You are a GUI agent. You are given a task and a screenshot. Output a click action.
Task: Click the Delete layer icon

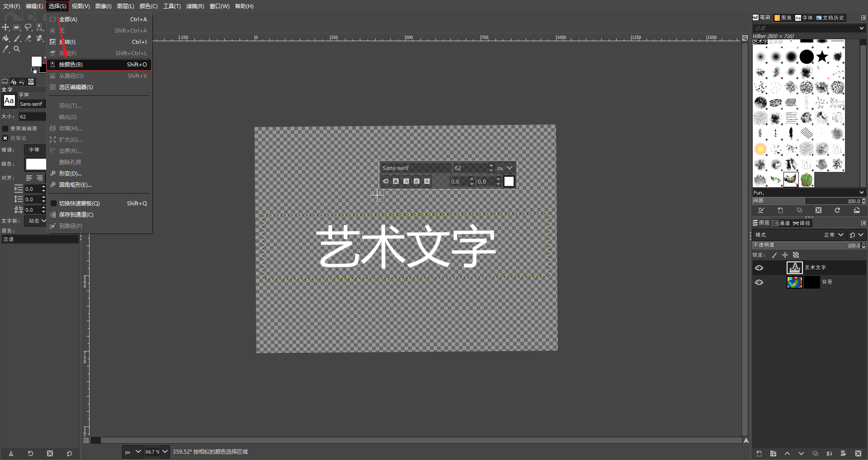(x=858, y=453)
